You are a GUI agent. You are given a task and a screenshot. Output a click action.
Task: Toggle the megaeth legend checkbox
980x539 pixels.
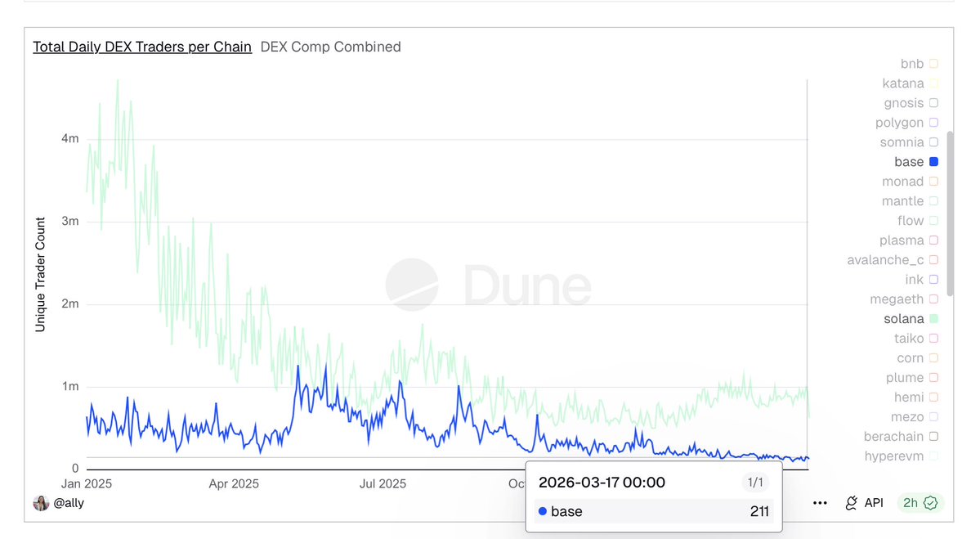tap(933, 299)
